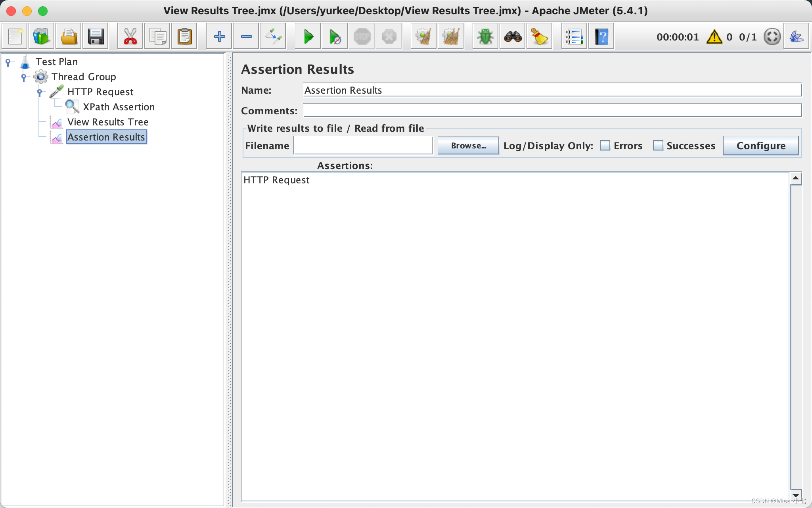Click the Open file folder icon
The height and width of the screenshot is (508, 812).
click(x=69, y=37)
